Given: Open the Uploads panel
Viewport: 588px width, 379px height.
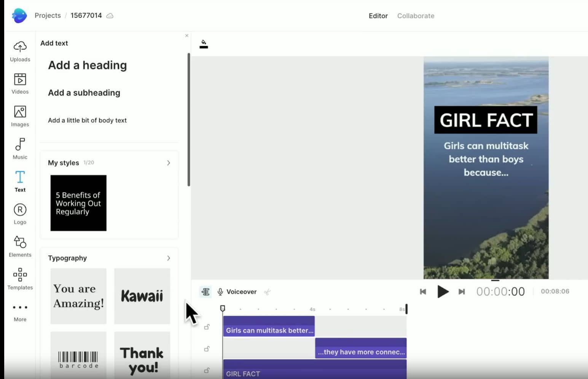Looking at the screenshot, I should (x=20, y=51).
